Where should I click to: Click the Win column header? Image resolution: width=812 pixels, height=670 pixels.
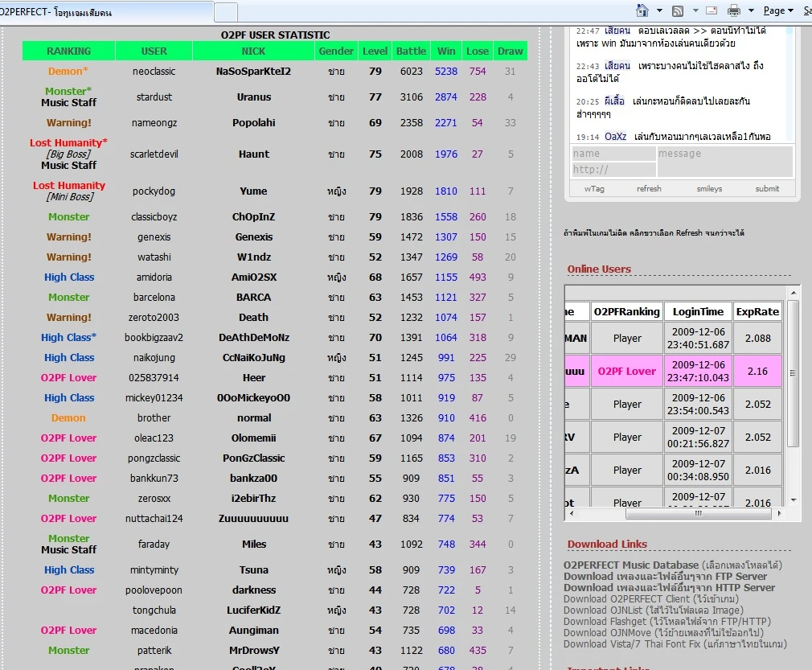point(446,51)
